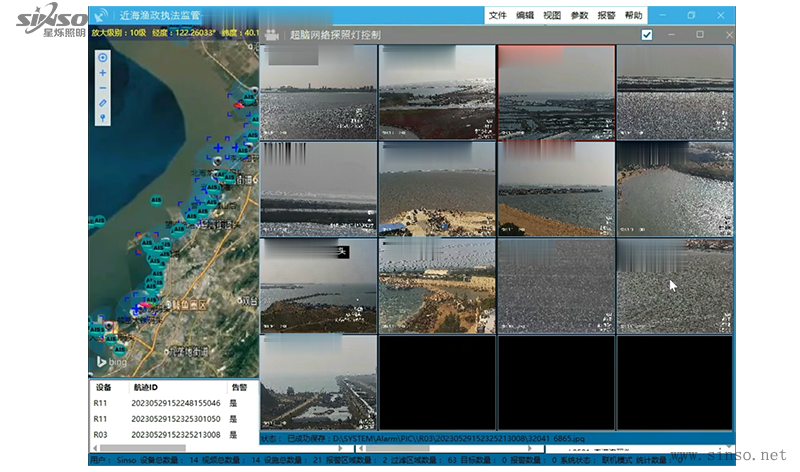
Task: Open the 参数 menu
Action: [x=579, y=16]
